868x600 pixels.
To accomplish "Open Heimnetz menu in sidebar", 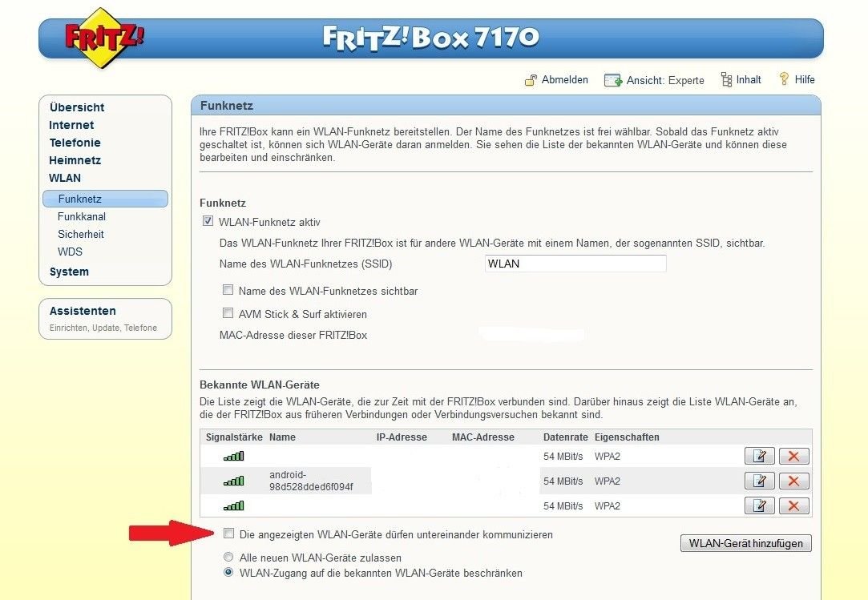I will click(75, 160).
